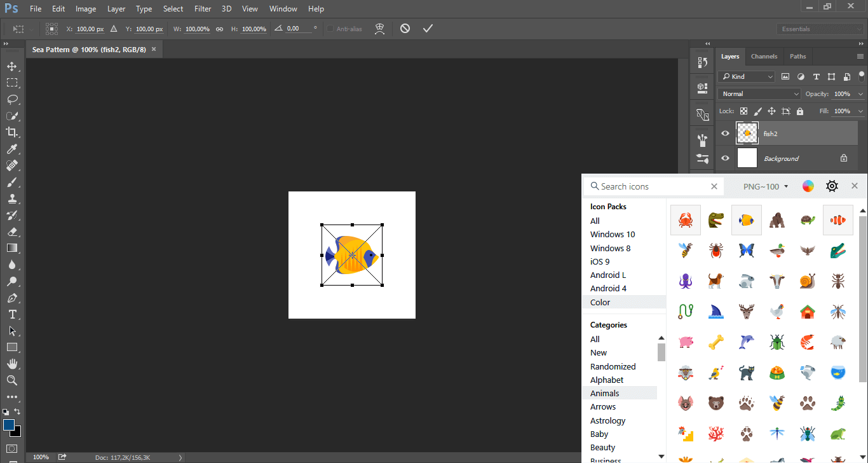Enable lock transparent pixels on the layer

743,111
